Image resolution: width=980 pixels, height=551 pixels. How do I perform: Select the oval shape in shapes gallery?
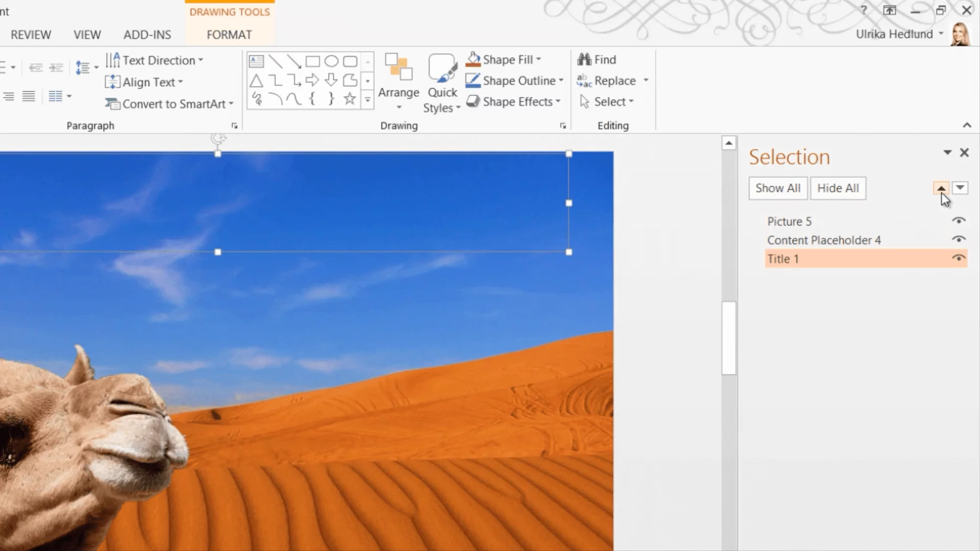(x=331, y=62)
